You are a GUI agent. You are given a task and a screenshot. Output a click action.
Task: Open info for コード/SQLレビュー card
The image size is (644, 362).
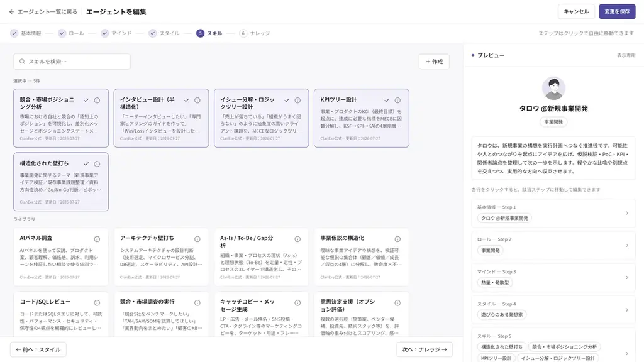97,302
